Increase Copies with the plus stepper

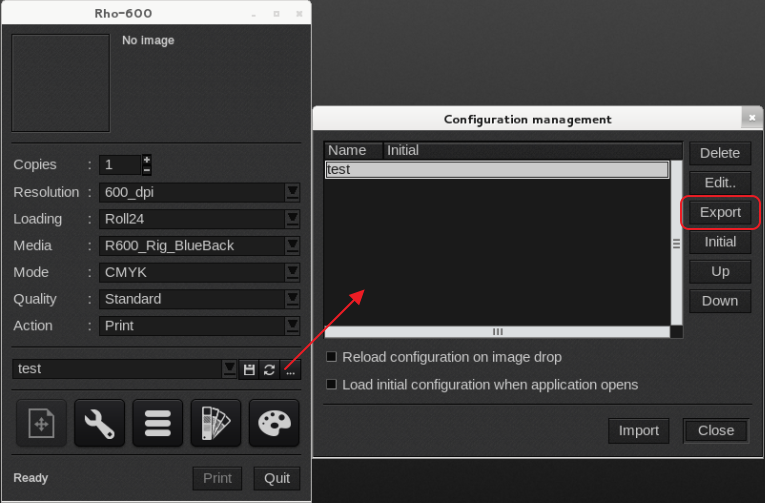147,159
